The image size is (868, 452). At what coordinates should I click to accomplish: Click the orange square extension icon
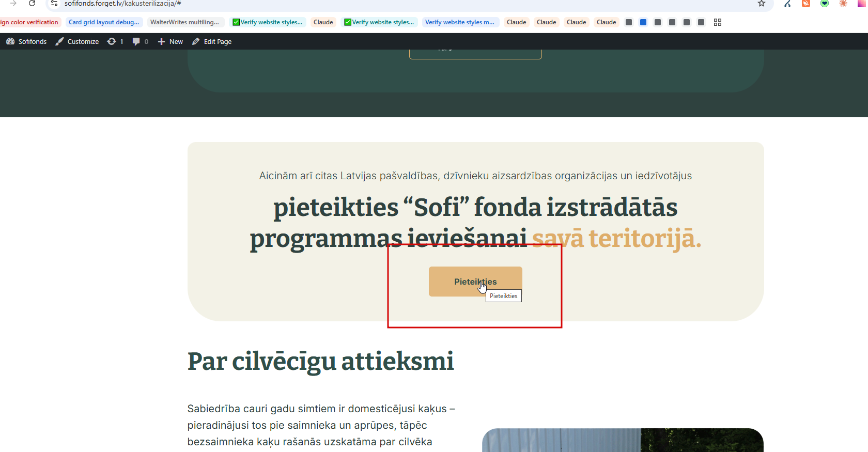806,4
